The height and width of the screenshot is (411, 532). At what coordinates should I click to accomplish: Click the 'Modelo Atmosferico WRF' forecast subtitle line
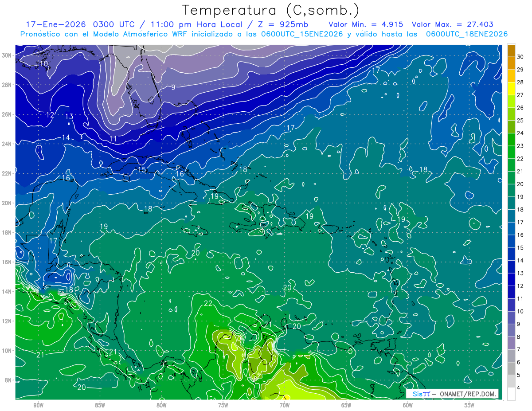[264, 34]
